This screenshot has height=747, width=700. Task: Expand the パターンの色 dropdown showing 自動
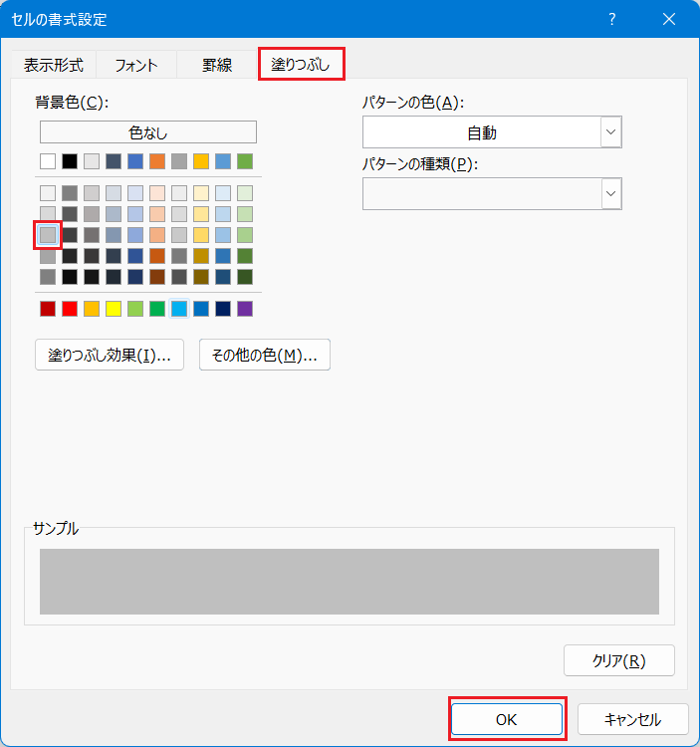pyautogui.click(x=611, y=131)
